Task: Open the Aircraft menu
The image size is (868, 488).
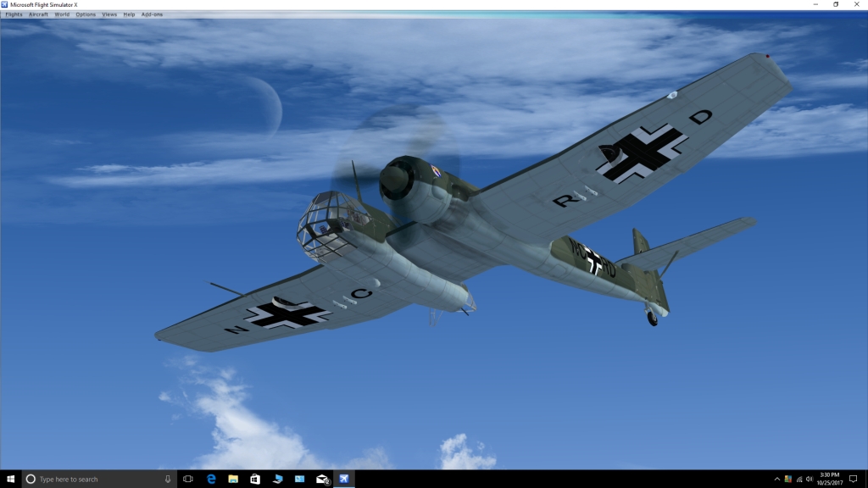Action: pyautogui.click(x=38, y=14)
